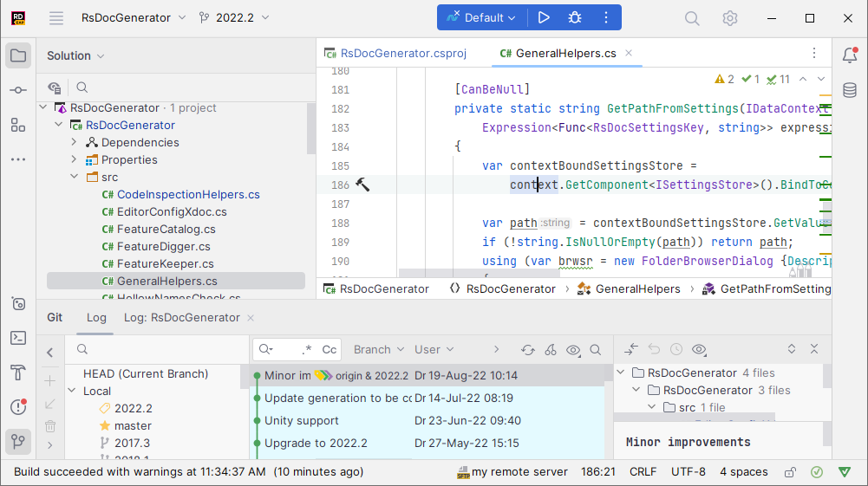Switch to RsDocGenerator.csproj tab
The image size is (868, 486).
(x=395, y=53)
